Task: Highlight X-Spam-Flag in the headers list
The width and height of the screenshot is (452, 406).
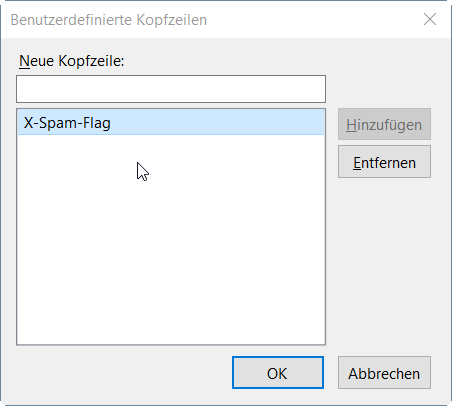Action: pos(171,123)
